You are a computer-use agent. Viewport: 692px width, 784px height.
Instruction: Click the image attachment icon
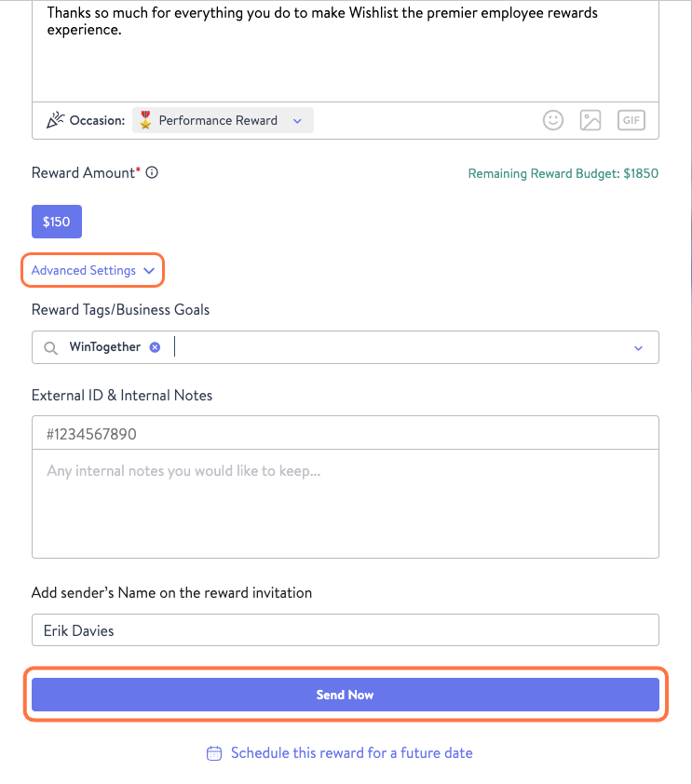[590, 120]
